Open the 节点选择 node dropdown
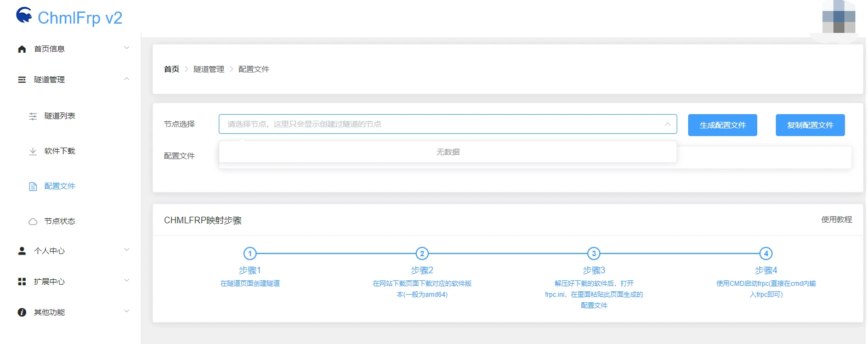Viewport: 868px width, 344px height. pos(447,124)
